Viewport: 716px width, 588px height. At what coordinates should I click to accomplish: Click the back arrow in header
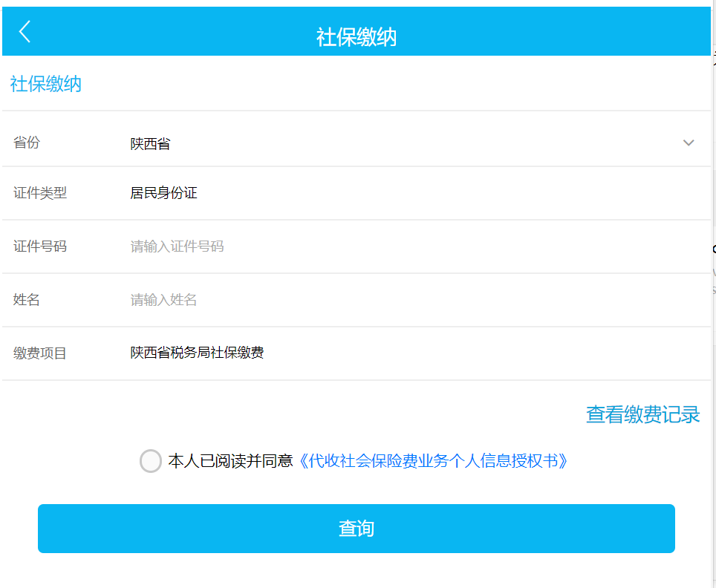tap(25, 31)
